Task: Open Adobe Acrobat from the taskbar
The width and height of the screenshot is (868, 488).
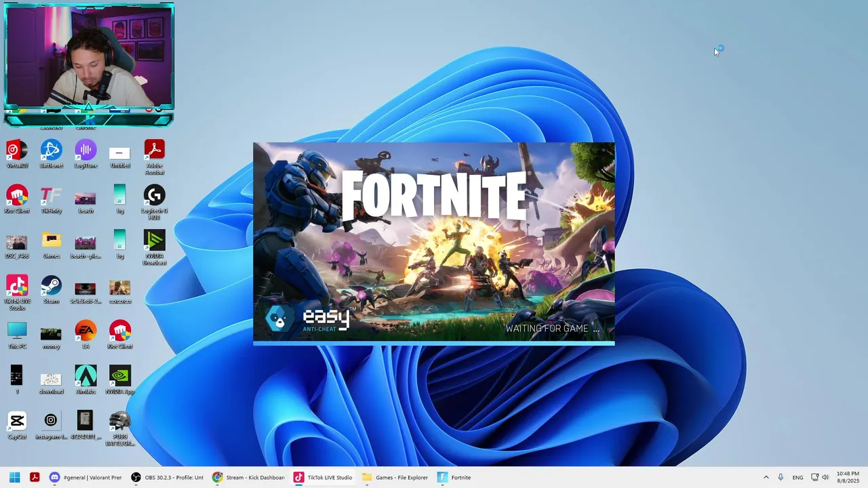Action: coord(35,477)
